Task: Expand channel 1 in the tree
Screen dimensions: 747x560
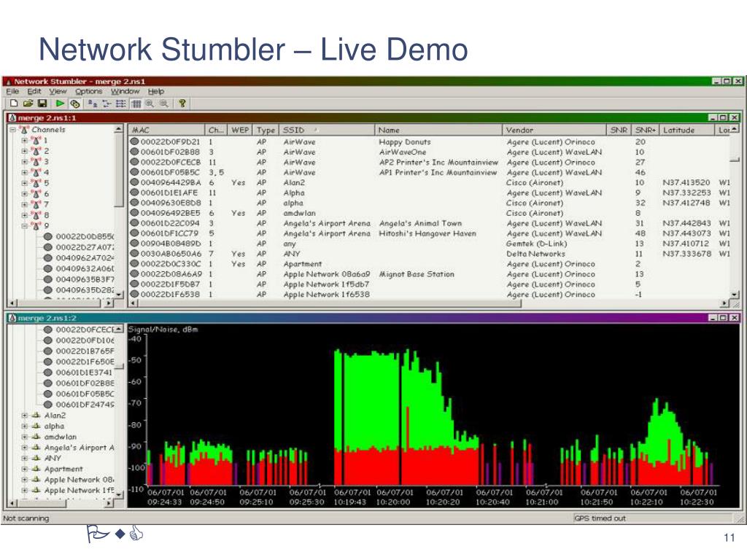Action: tap(24, 141)
